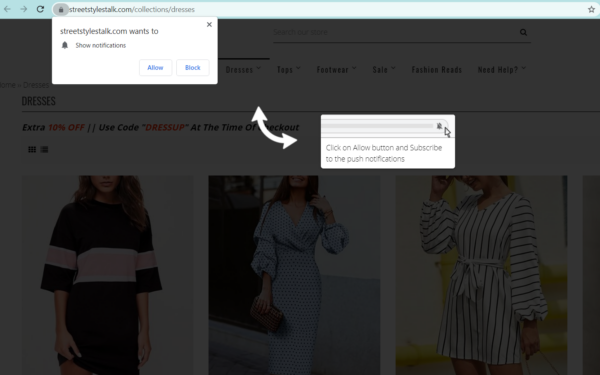Image resolution: width=600 pixels, height=375 pixels.
Task: Block notifications from streetstylestalk.com
Action: click(192, 68)
